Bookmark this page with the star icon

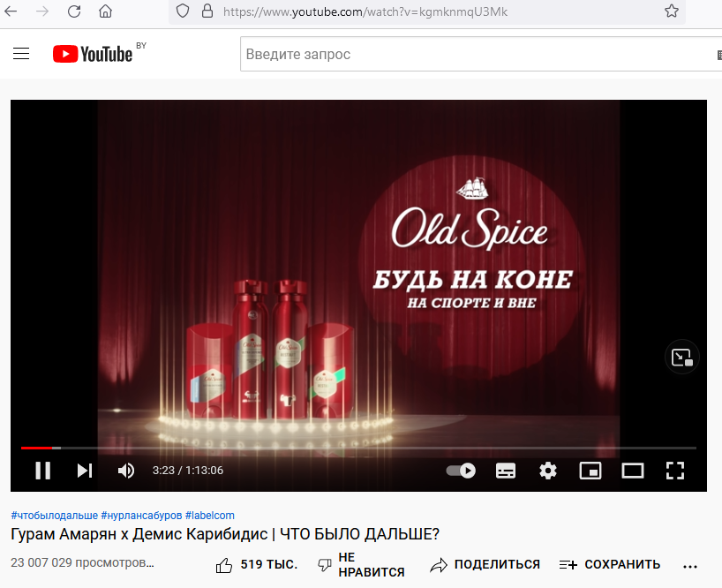point(672,11)
